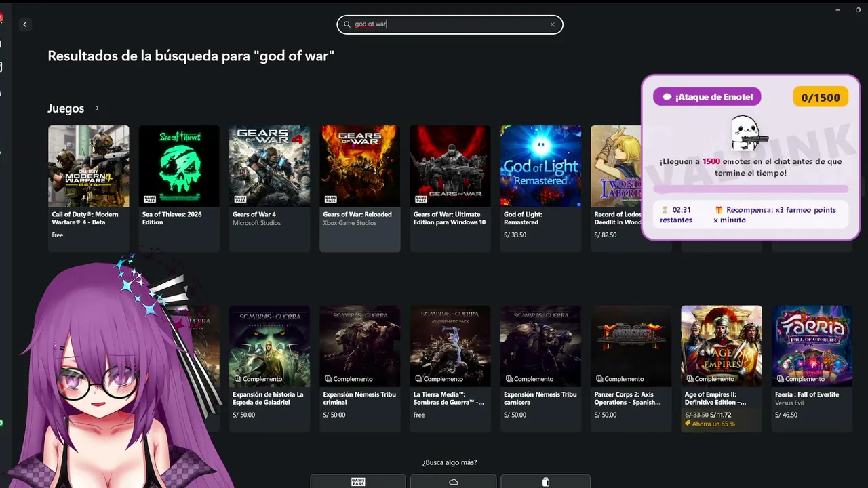Select the Expansión Némesis Tribu criminal cover
The image size is (868, 488).
click(359, 346)
